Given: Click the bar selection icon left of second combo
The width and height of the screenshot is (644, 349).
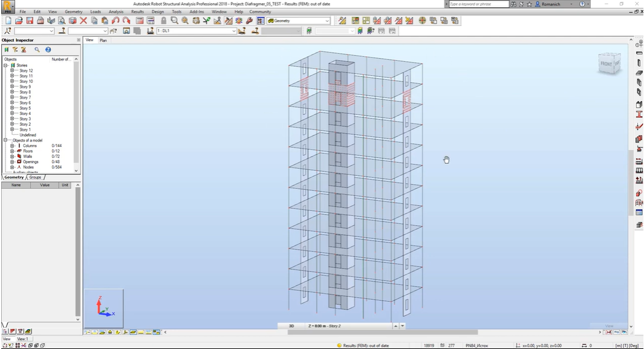Looking at the screenshot, I should click(x=62, y=31).
